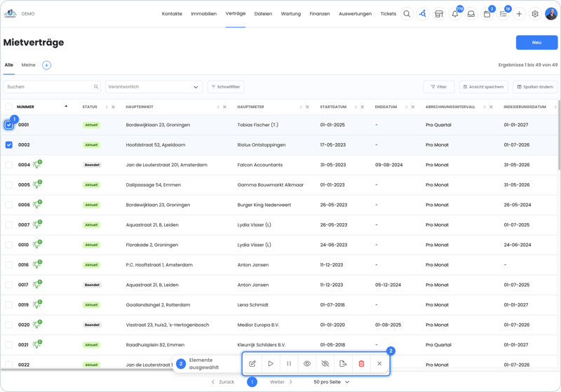This screenshot has height=392, width=561.
Task: Add a new view tab with circled plus
Action: (46, 65)
